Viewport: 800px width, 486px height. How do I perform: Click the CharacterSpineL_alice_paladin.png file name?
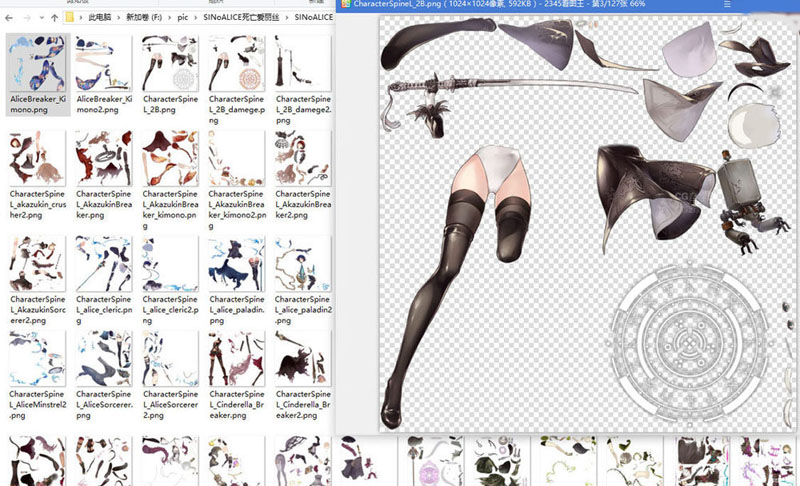click(x=237, y=310)
